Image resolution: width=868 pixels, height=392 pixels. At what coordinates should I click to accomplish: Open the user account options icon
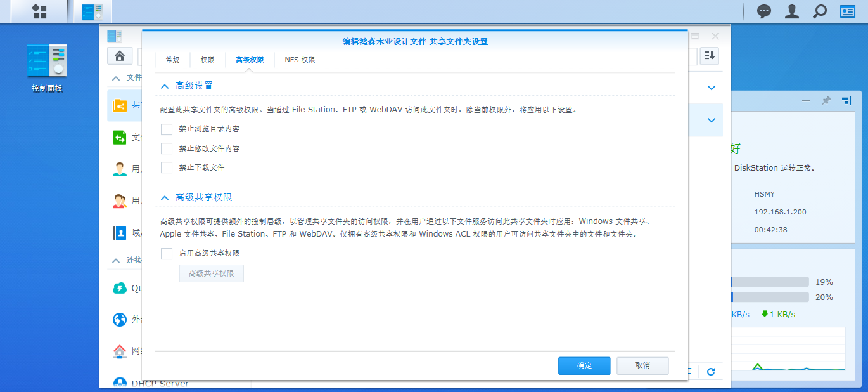792,11
